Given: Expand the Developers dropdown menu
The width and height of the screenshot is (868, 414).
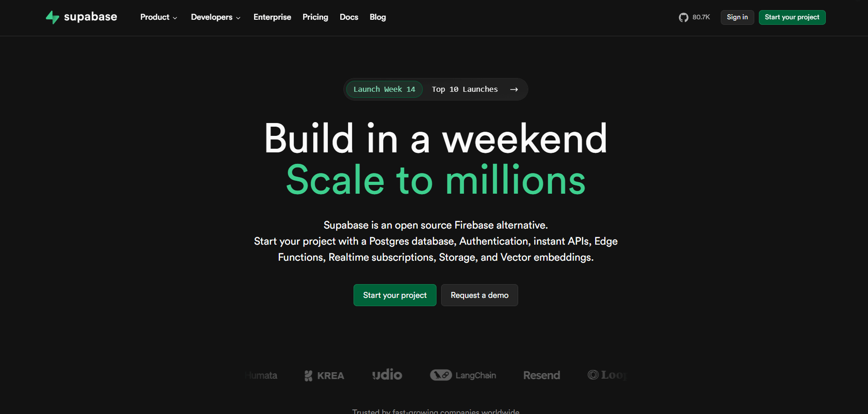Looking at the screenshot, I should click(x=216, y=17).
